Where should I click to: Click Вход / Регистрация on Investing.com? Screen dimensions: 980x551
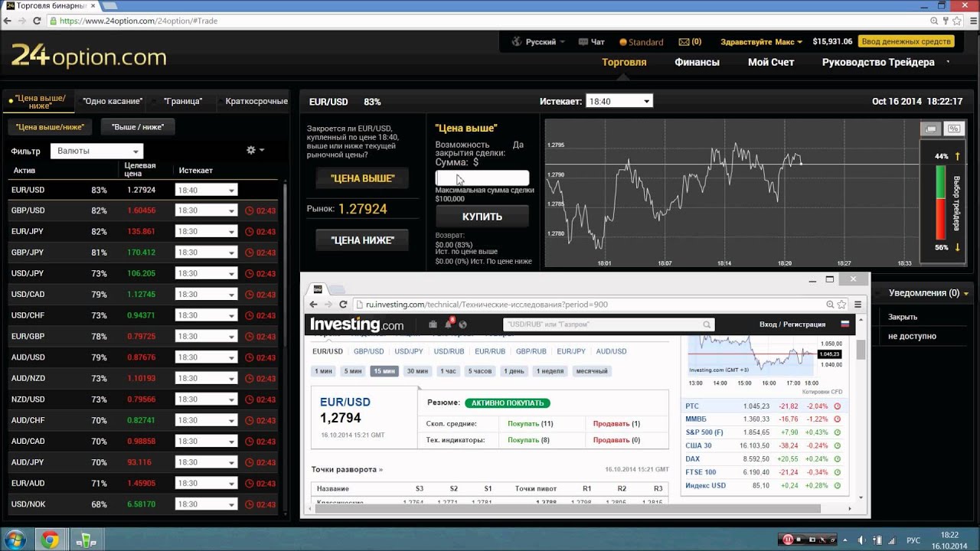792,324
